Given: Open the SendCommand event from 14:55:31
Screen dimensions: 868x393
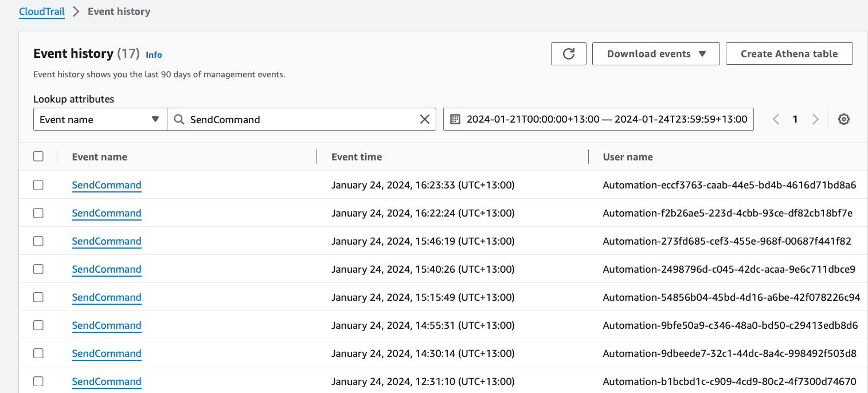Looking at the screenshot, I should coord(107,325).
